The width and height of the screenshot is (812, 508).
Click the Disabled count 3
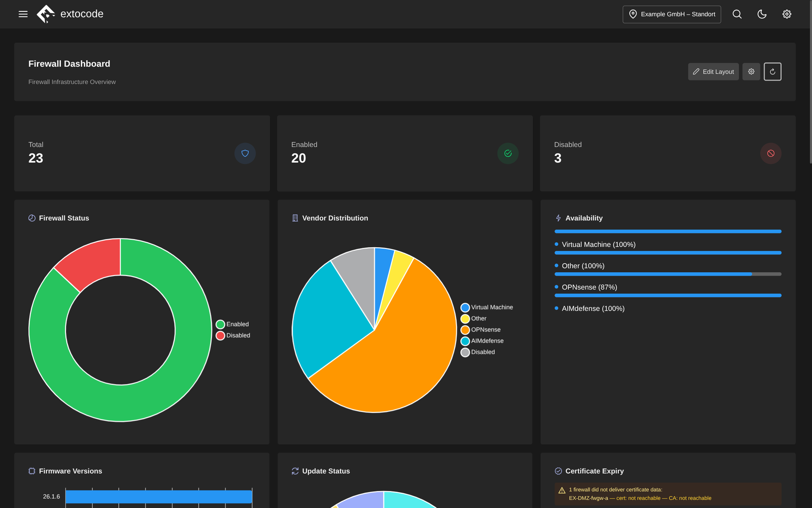pyautogui.click(x=558, y=158)
